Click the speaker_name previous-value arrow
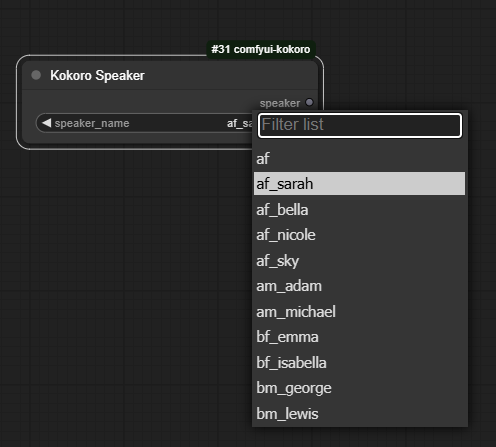 pyautogui.click(x=47, y=123)
